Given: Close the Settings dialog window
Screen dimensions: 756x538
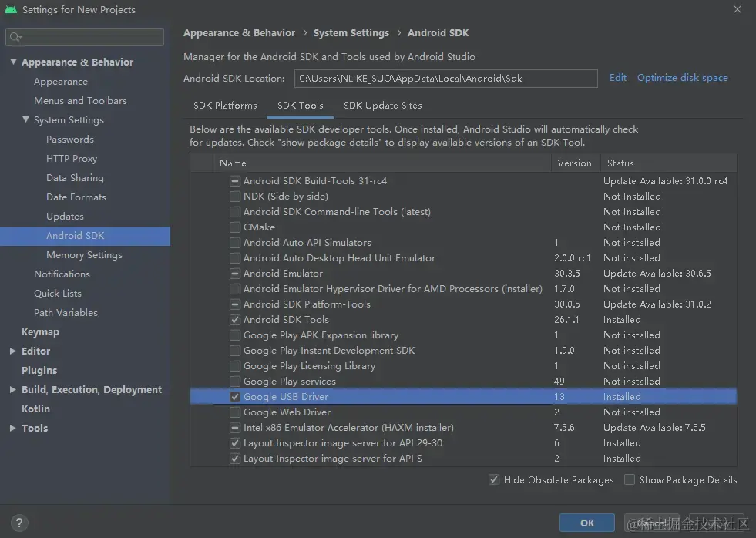Looking at the screenshot, I should 738,10.
